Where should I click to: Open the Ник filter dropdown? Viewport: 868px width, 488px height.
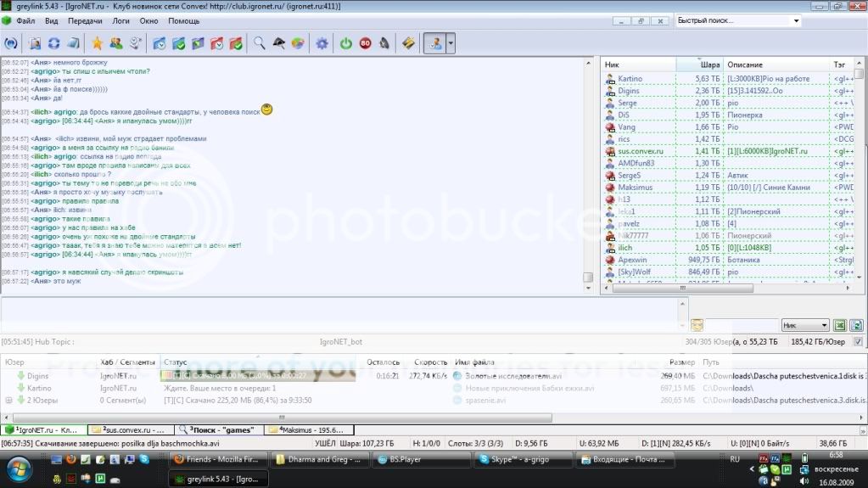tap(822, 325)
